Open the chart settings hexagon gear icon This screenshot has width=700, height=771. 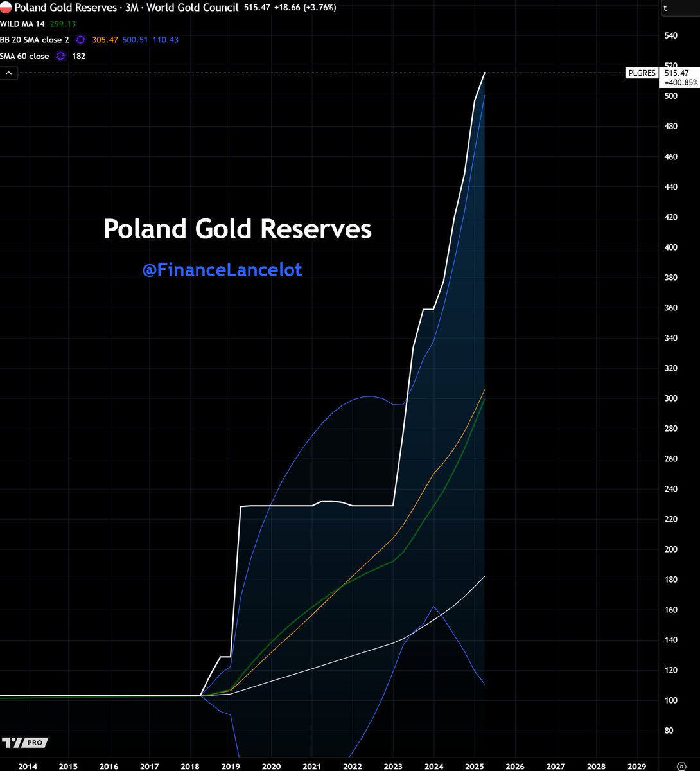tap(681, 767)
